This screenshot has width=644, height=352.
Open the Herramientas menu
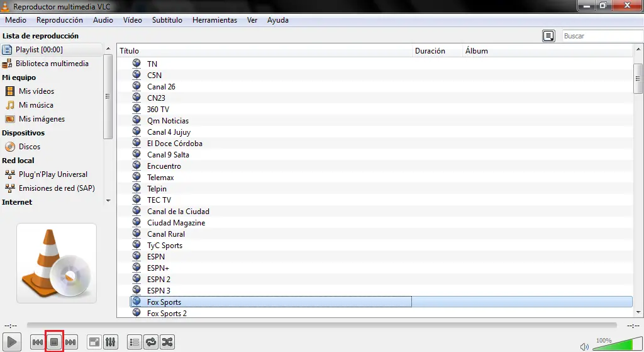coord(214,20)
